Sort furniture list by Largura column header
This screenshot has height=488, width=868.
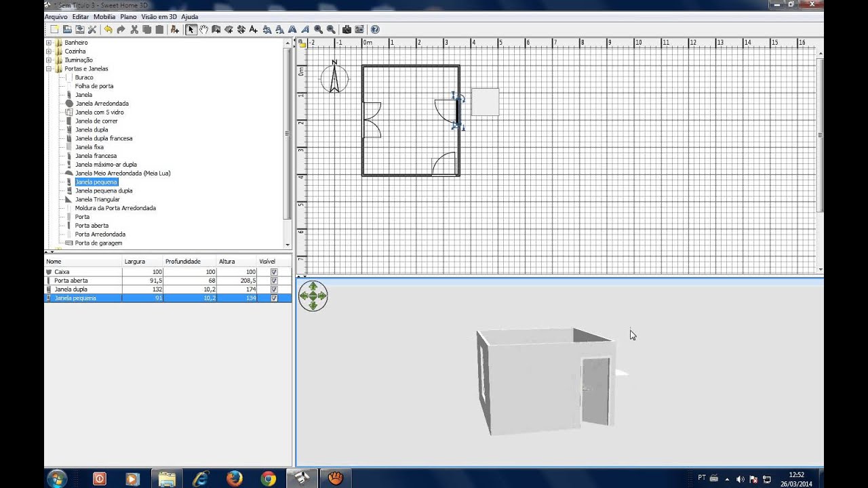143,262
